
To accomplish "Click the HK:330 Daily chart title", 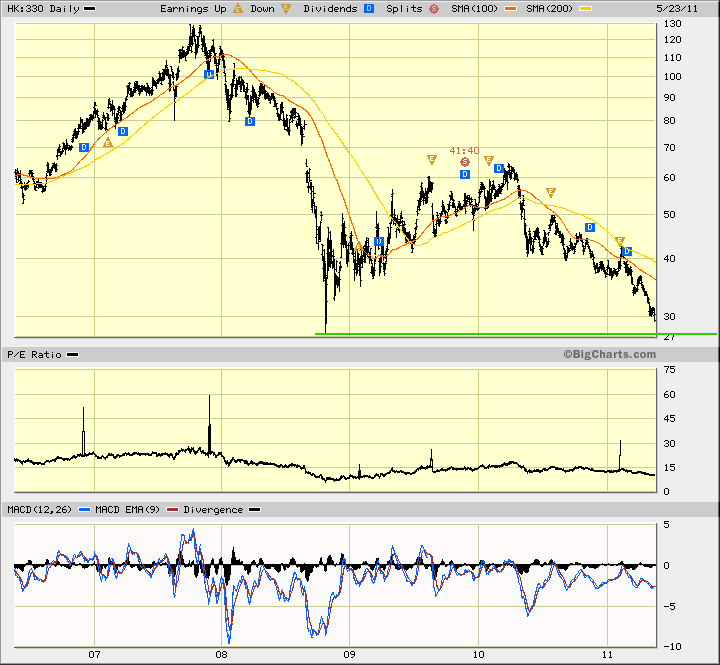I will click(43, 9).
